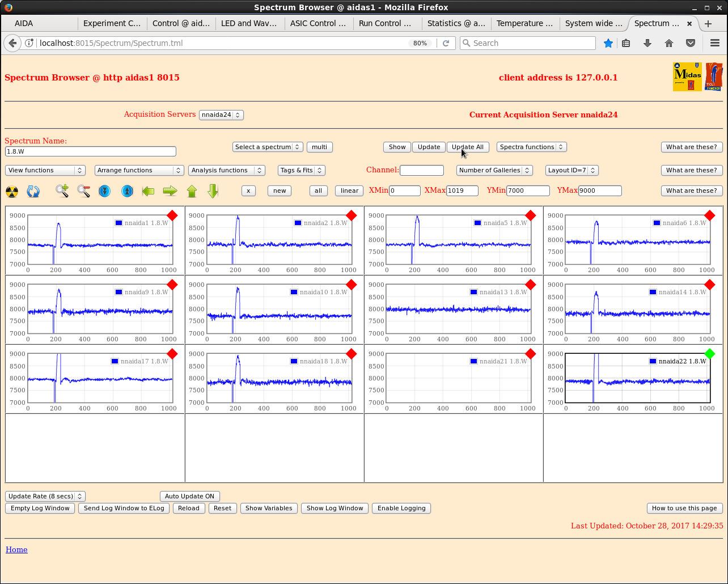Open the Firefox downloads arrow icon
728x584 pixels.
pyautogui.click(x=647, y=43)
